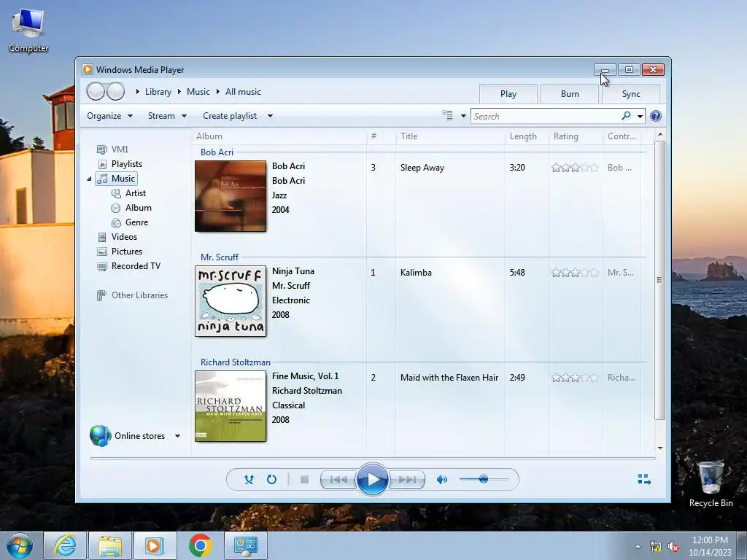Open search options dropdown arrow

640,116
